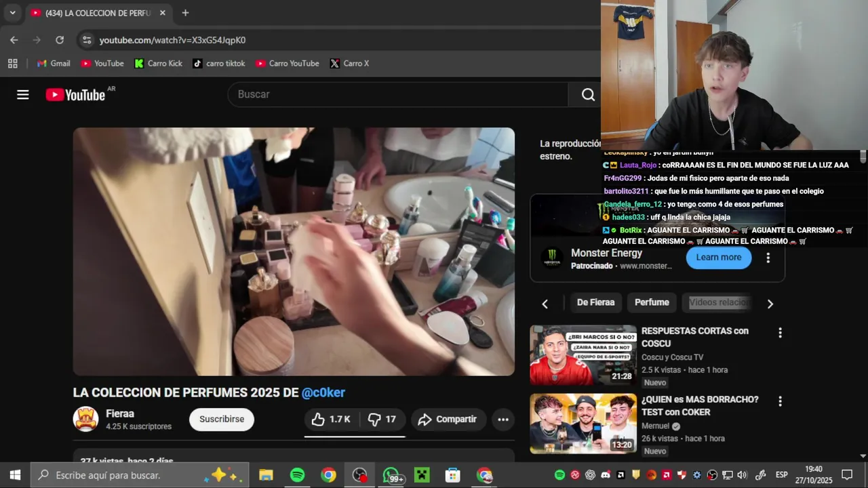This screenshot has height=488, width=868.
Task: Open the Compartir share dialog
Action: click(448, 420)
